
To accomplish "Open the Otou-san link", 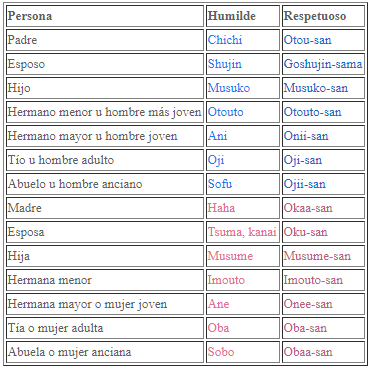I will tap(307, 40).
